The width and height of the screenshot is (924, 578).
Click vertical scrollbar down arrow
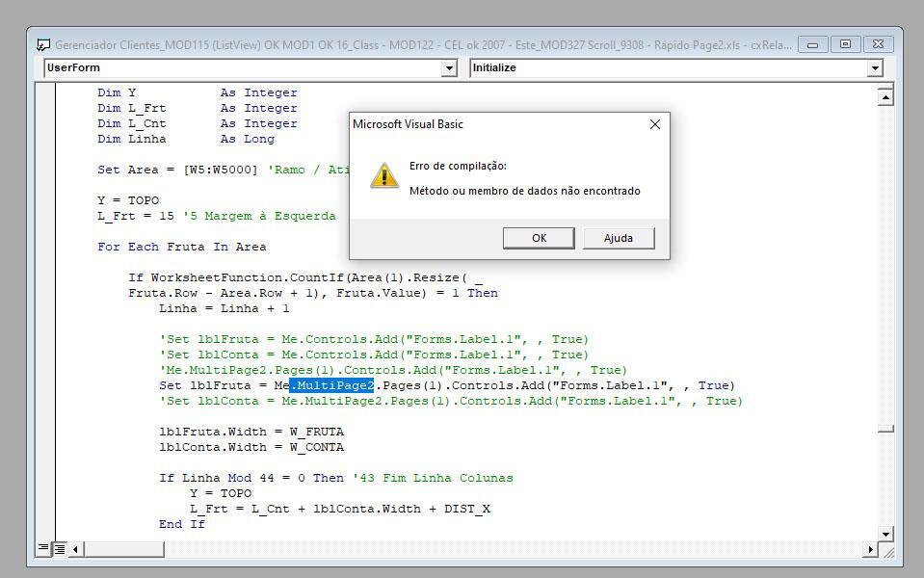885,534
